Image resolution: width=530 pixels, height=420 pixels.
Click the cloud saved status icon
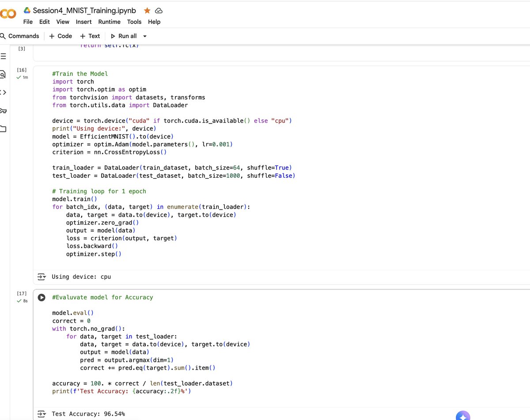159,10
